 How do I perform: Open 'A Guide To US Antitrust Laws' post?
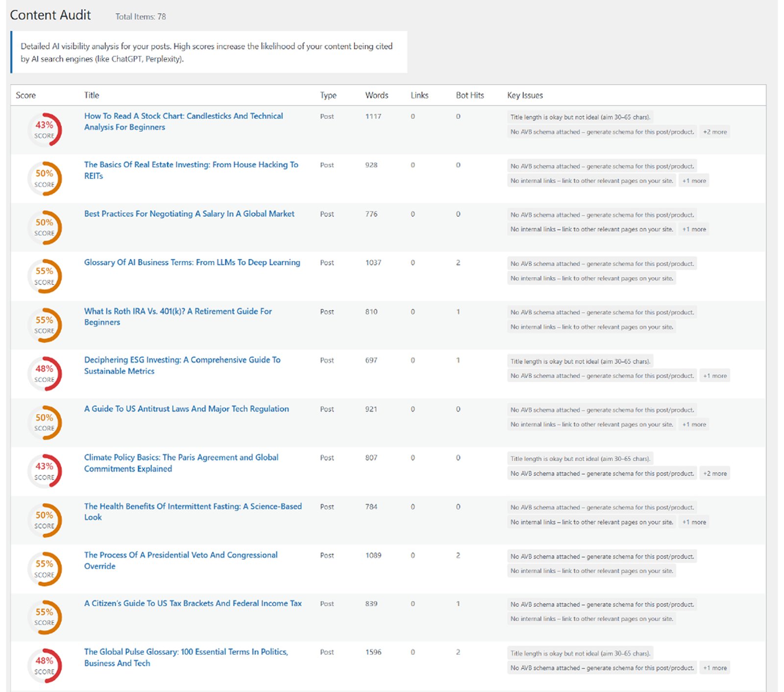point(186,409)
